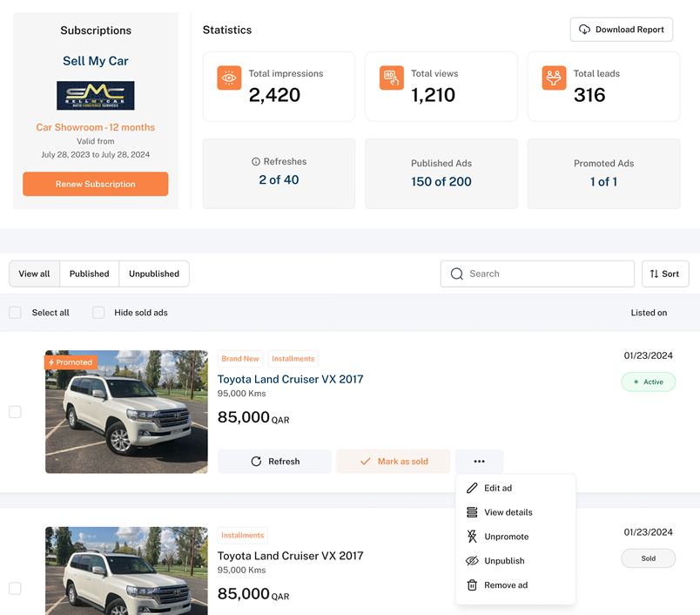700x615 pixels.
Task: Click the Brand New tag
Action: (240, 359)
